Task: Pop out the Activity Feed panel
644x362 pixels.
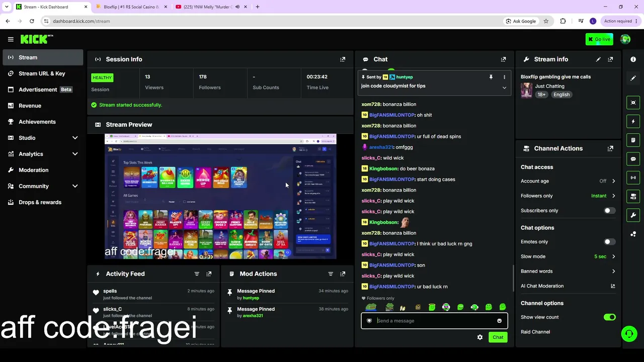Action: [x=209, y=274]
